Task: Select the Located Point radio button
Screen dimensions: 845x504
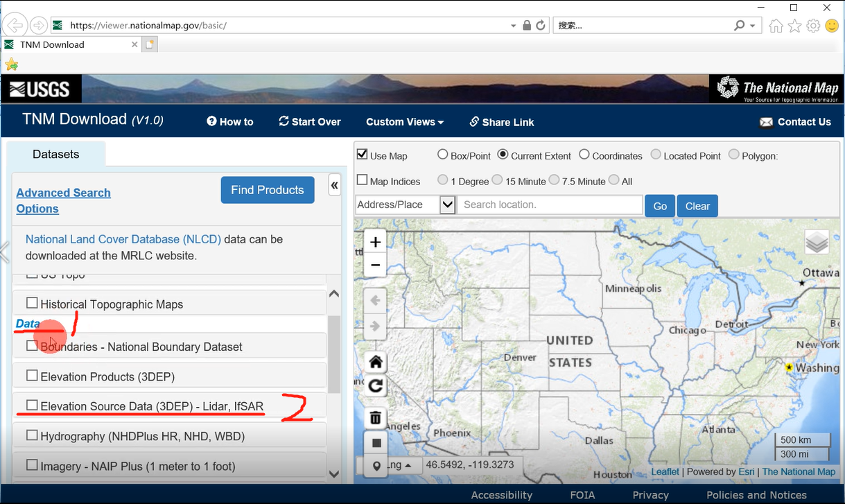Action: pyautogui.click(x=656, y=155)
